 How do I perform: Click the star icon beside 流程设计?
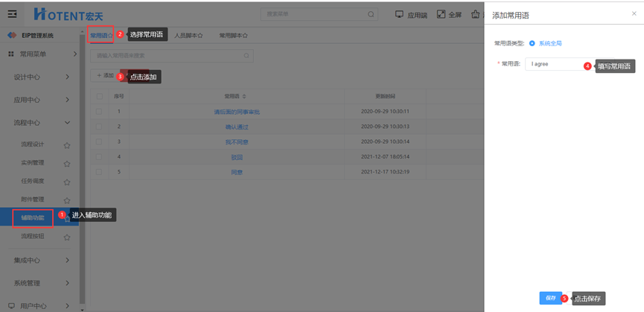click(67, 145)
